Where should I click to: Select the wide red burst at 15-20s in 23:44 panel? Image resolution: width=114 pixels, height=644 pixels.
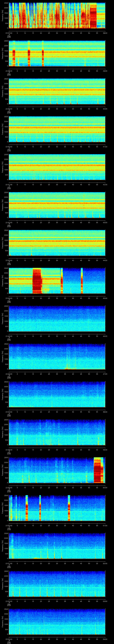coord(37,281)
